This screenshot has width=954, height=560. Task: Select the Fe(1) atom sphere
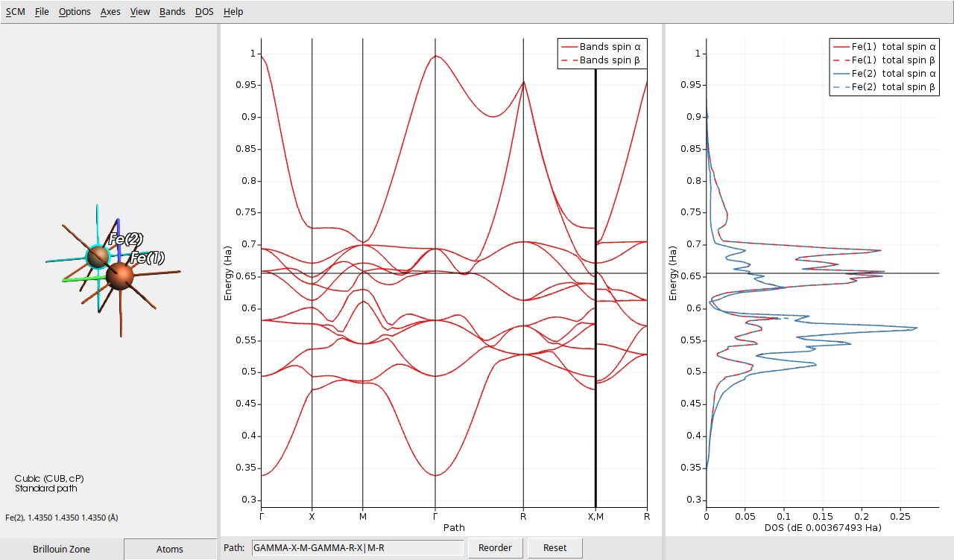click(121, 277)
